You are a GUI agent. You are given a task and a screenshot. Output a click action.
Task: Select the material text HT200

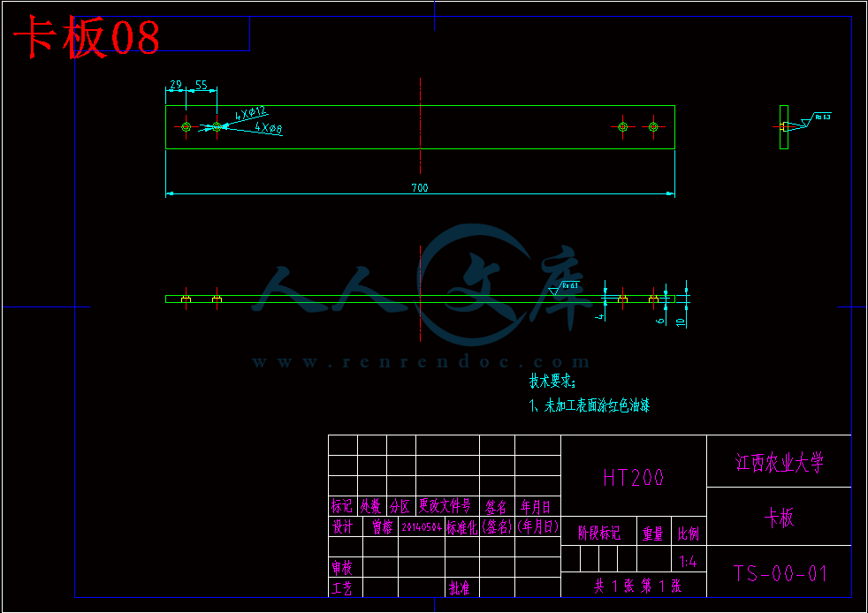[633, 478]
